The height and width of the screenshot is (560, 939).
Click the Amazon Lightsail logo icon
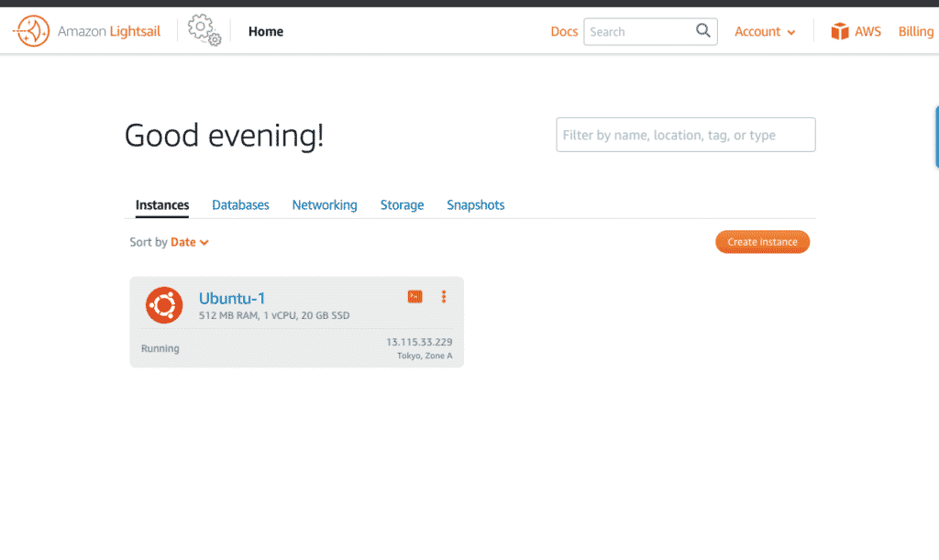(32, 31)
